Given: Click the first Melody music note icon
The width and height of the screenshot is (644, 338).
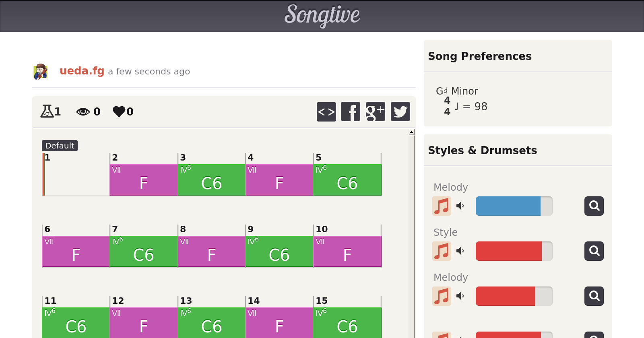Looking at the screenshot, I should [442, 206].
